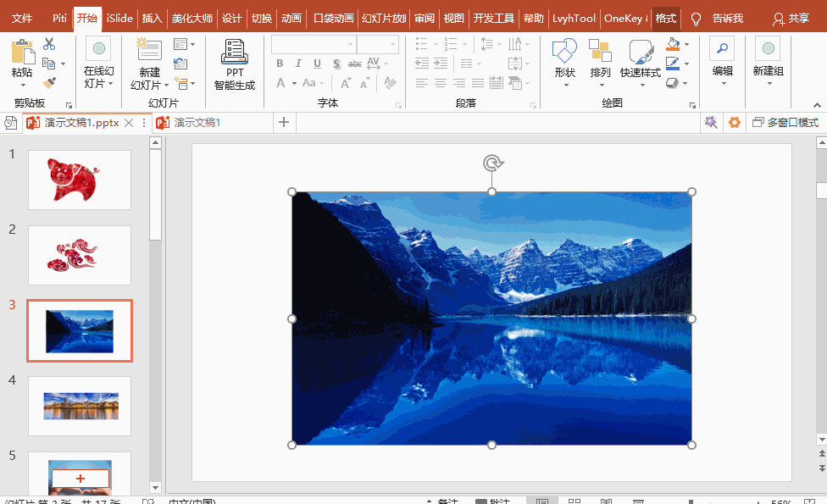Screen dimensions: 827x504
Task: Click the 共享 share button
Action: [x=790, y=19]
